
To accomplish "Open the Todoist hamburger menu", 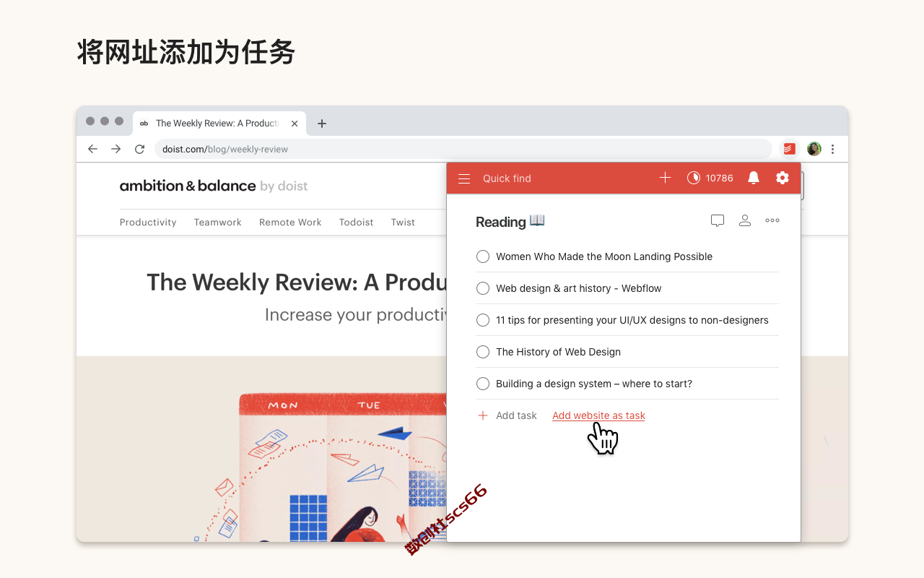I will point(464,178).
